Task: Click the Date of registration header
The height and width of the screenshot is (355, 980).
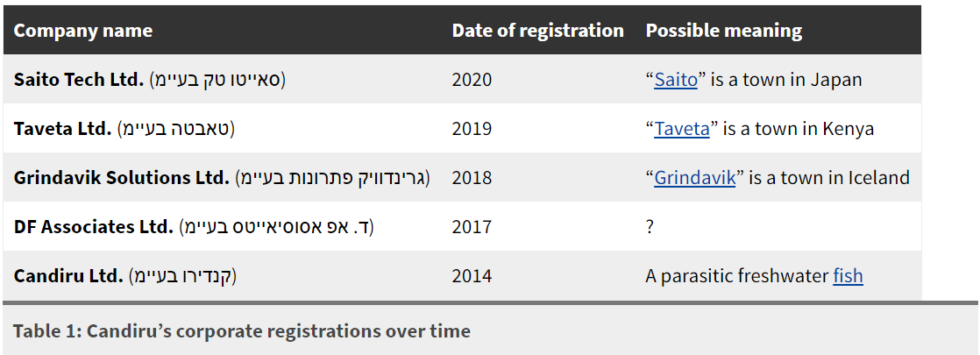Action: pos(537,31)
